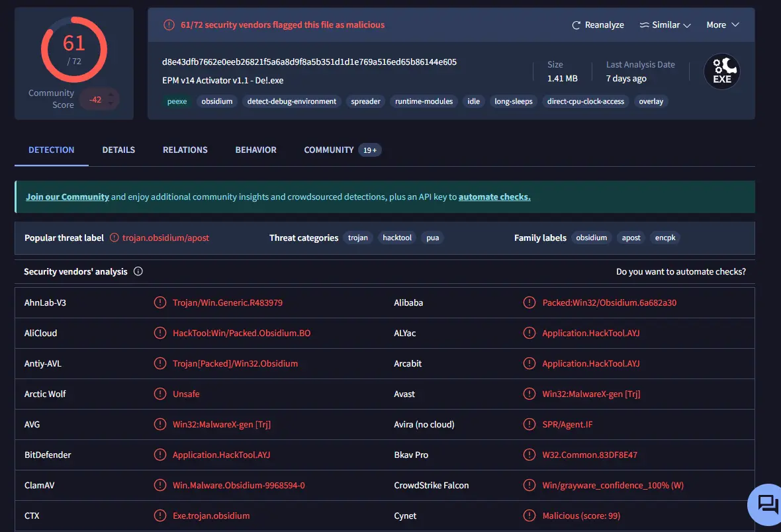
Task: Select the obsidium file tag
Action: [217, 101]
